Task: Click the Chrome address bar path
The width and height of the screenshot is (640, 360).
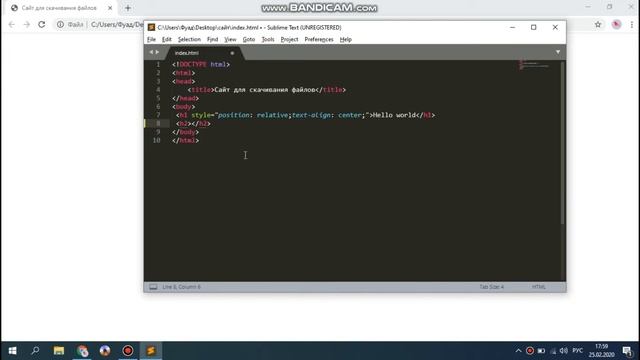Action: 117,25
